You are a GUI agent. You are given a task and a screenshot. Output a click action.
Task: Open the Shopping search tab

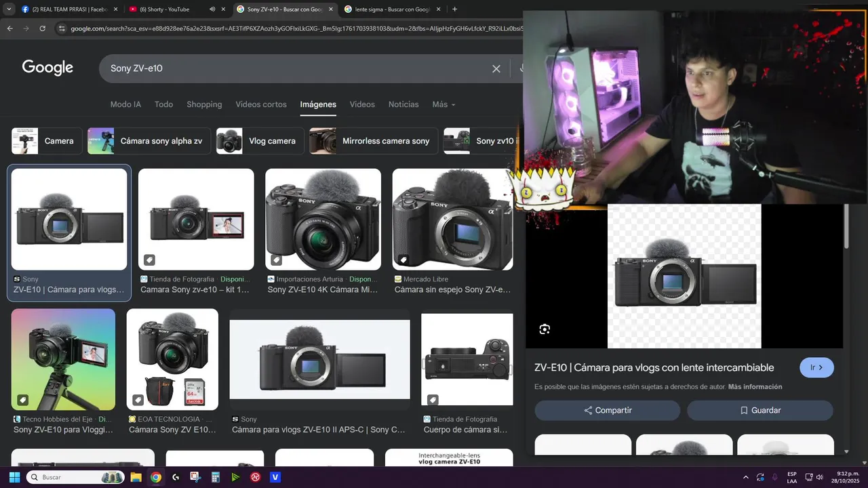pos(204,104)
